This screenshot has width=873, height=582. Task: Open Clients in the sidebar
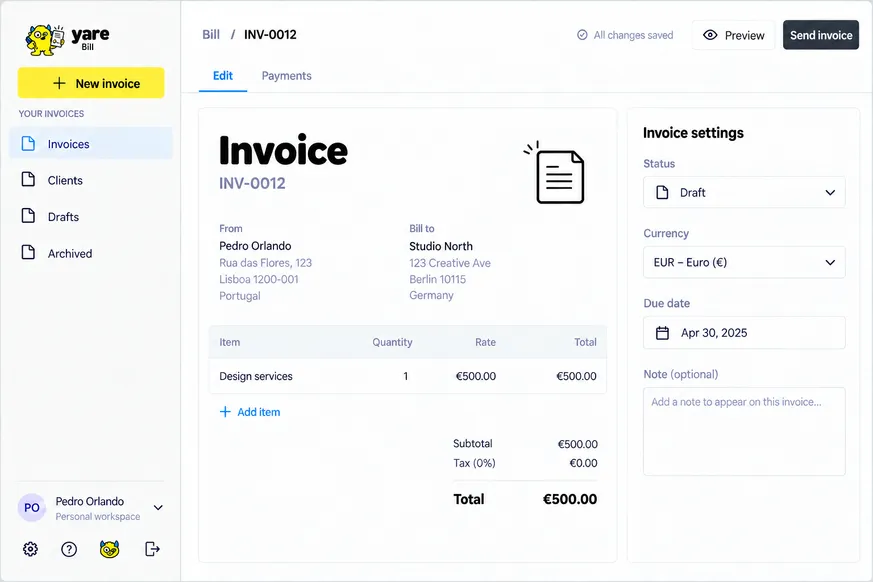pyautogui.click(x=91, y=180)
